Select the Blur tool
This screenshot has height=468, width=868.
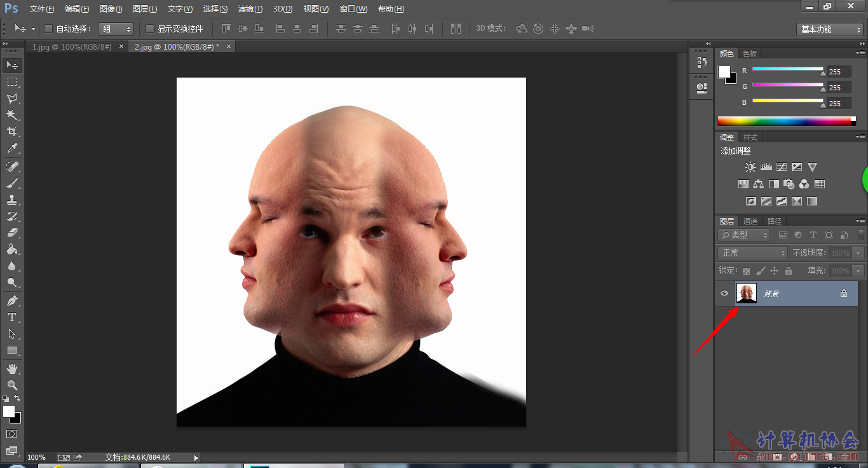[x=12, y=266]
